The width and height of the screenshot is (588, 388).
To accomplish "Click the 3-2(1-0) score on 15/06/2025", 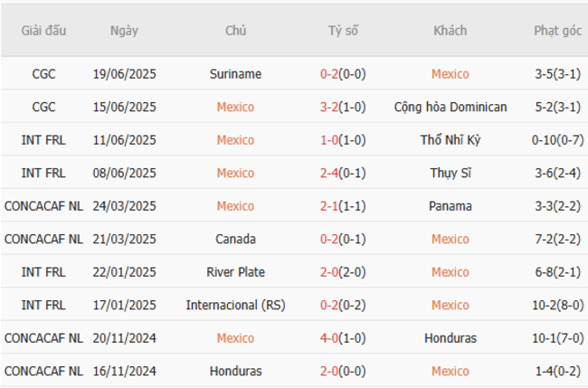I will click(x=343, y=107).
